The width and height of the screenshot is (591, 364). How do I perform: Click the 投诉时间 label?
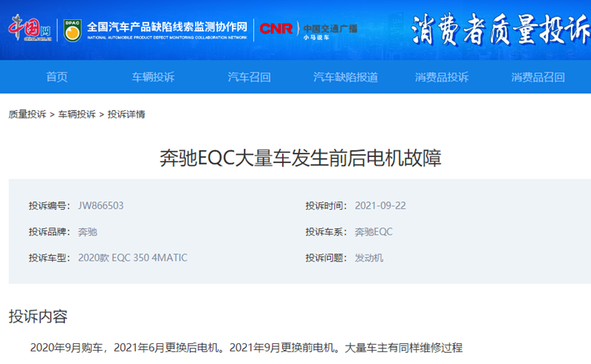coord(326,206)
